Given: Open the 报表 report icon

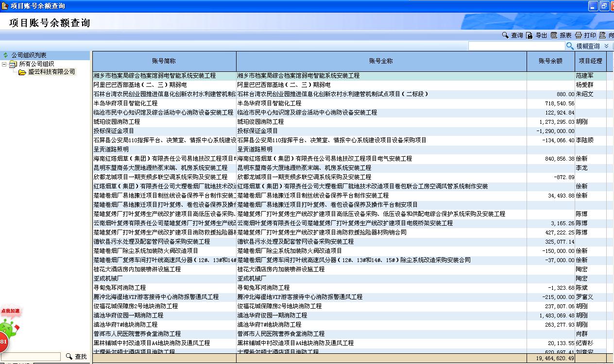Looking at the screenshot, I should pyautogui.click(x=554, y=35).
